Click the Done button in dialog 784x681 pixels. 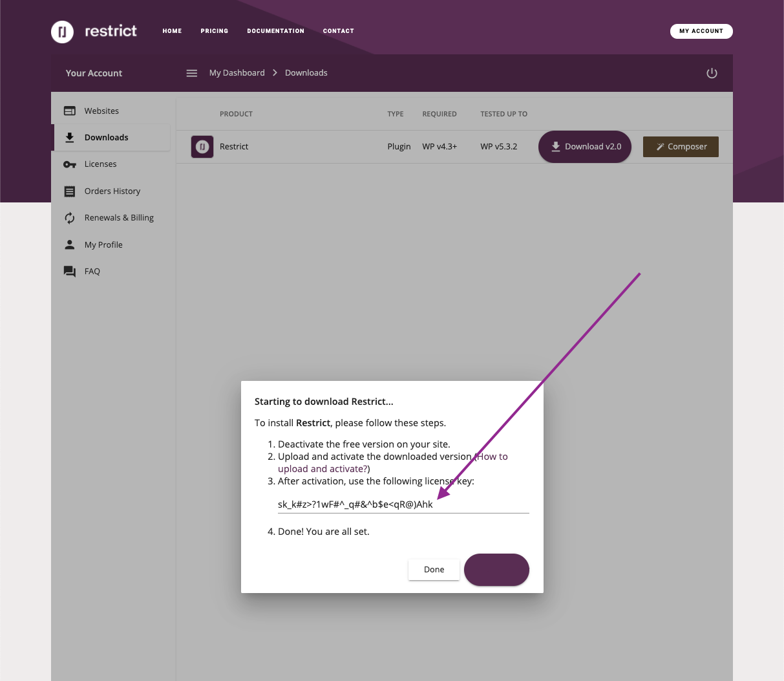pos(434,570)
